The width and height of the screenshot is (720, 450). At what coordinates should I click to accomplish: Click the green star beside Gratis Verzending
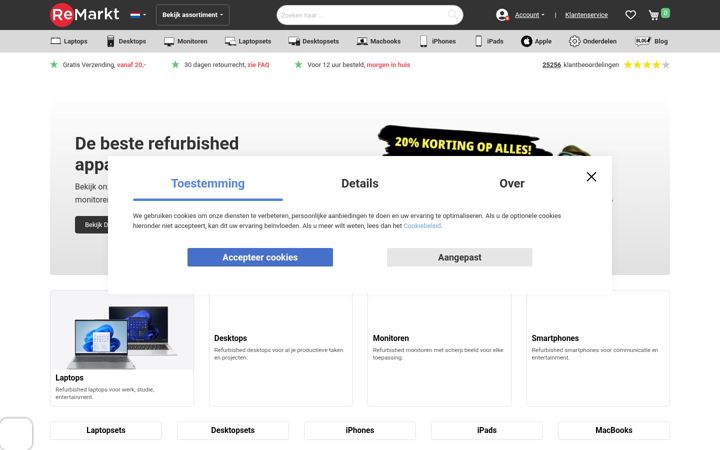[x=54, y=64]
